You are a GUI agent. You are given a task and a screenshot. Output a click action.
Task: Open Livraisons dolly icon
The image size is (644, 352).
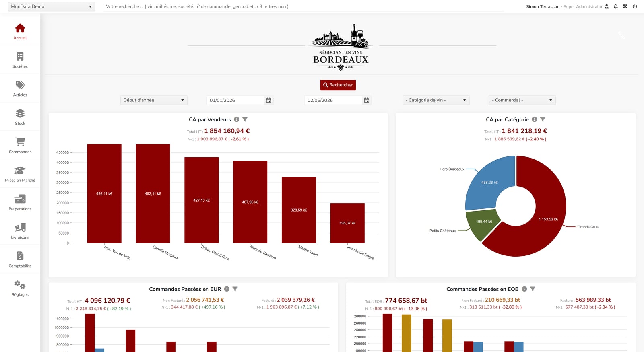20,228
